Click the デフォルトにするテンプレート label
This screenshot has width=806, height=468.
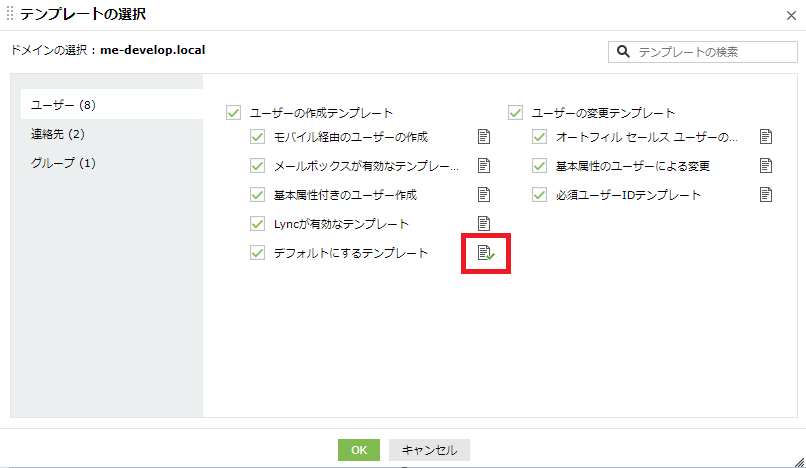point(351,253)
